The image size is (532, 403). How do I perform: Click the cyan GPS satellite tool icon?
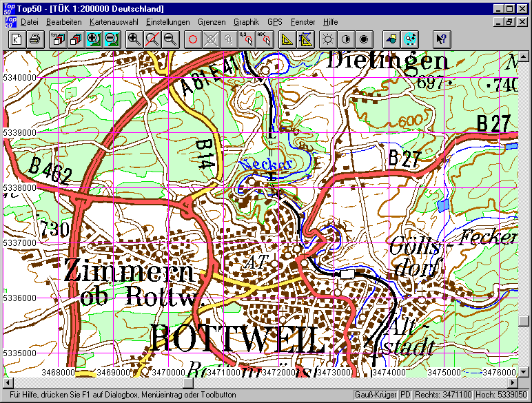[409, 39]
